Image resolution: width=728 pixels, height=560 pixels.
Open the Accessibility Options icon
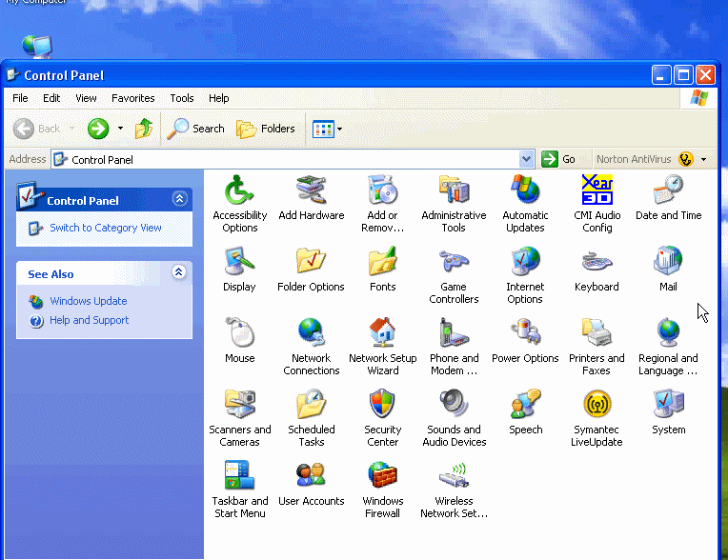239,190
